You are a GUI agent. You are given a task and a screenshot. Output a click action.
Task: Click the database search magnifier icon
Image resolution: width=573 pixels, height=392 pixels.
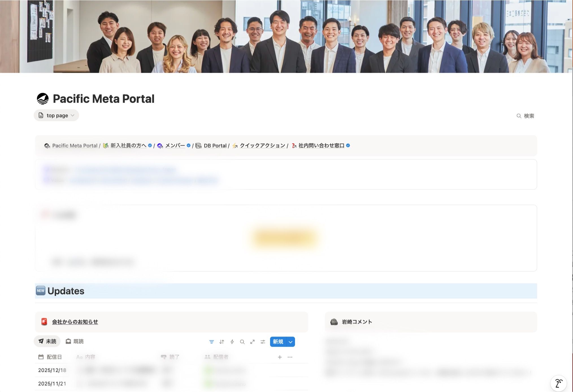pyautogui.click(x=242, y=342)
